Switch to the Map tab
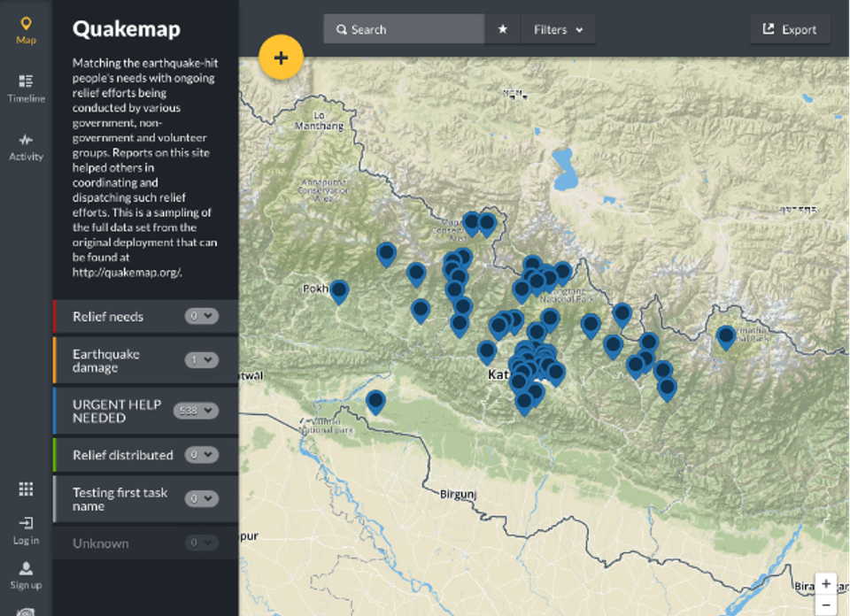850x616 pixels. point(26,27)
